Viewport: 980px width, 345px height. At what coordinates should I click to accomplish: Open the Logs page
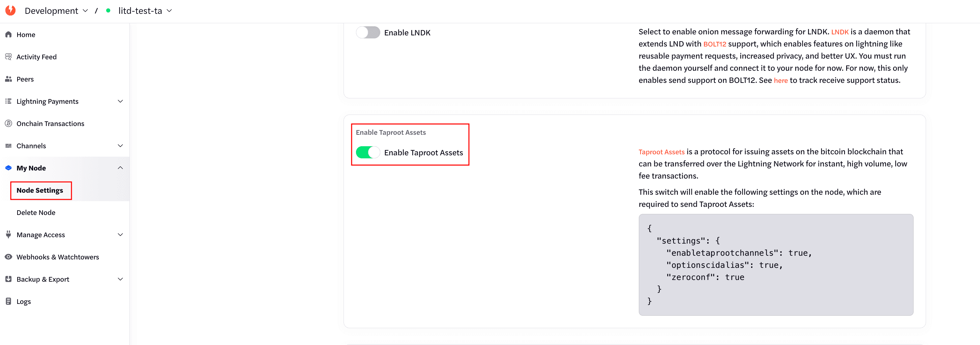pyautogui.click(x=24, y=301)
